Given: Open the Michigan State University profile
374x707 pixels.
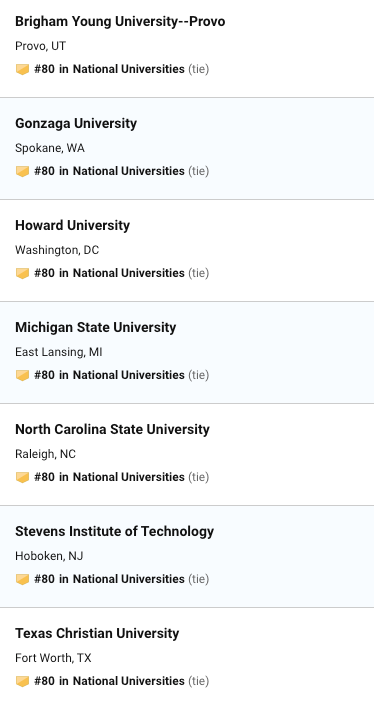Looking at the screenshot, I should click(x=96, y=327).
